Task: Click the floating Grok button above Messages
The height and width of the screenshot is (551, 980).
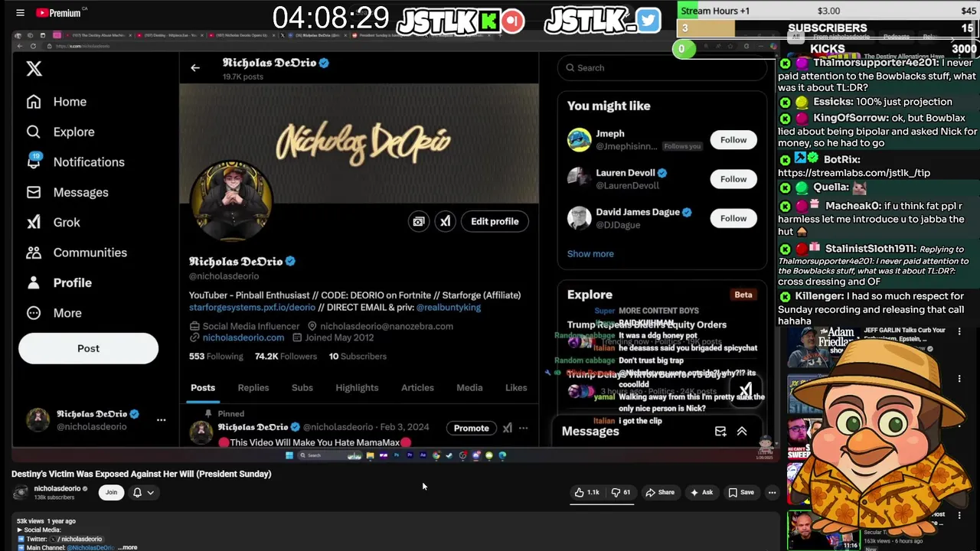Action: [746, 392]
